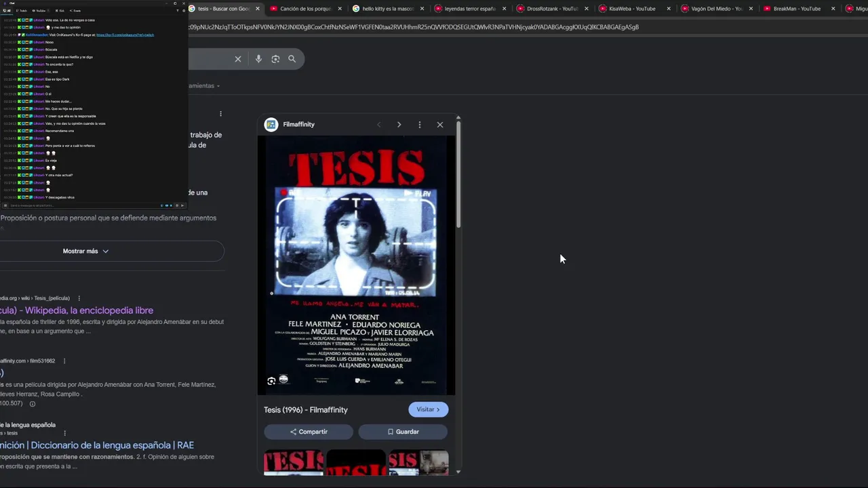The image size is (868, 488).
Task: Open options for the Wikipedia result
Action: click(x=79, y=298)
